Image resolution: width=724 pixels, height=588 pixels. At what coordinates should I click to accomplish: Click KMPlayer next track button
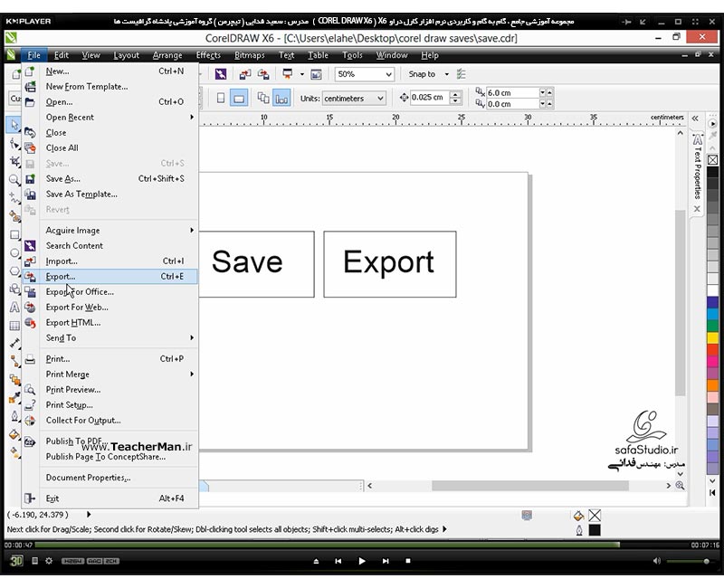(x=386, y=561)
